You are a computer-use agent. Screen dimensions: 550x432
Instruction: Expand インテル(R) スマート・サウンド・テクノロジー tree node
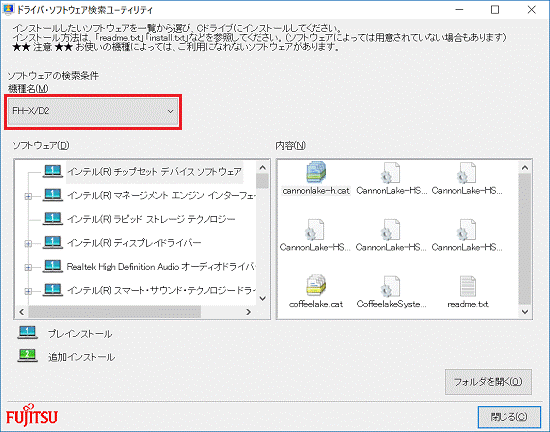[28, 291]
